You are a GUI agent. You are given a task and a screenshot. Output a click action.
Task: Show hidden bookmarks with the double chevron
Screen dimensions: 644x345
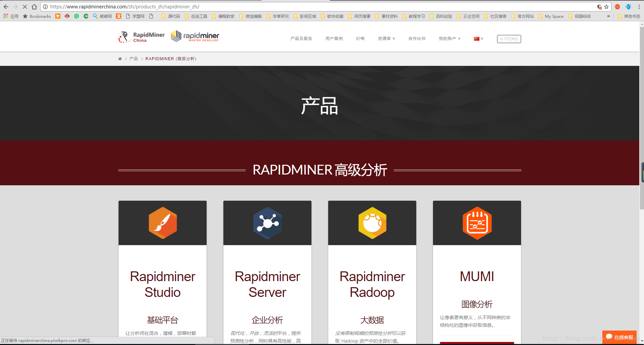coord(608,16)
